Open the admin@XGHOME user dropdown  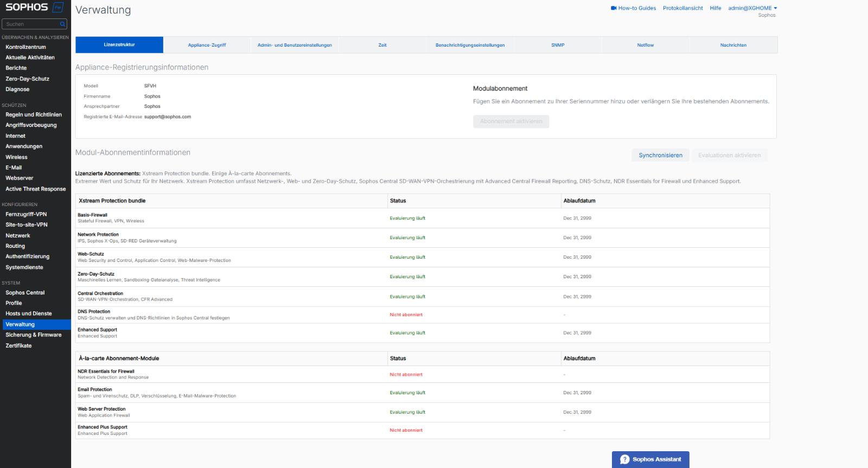752,8
